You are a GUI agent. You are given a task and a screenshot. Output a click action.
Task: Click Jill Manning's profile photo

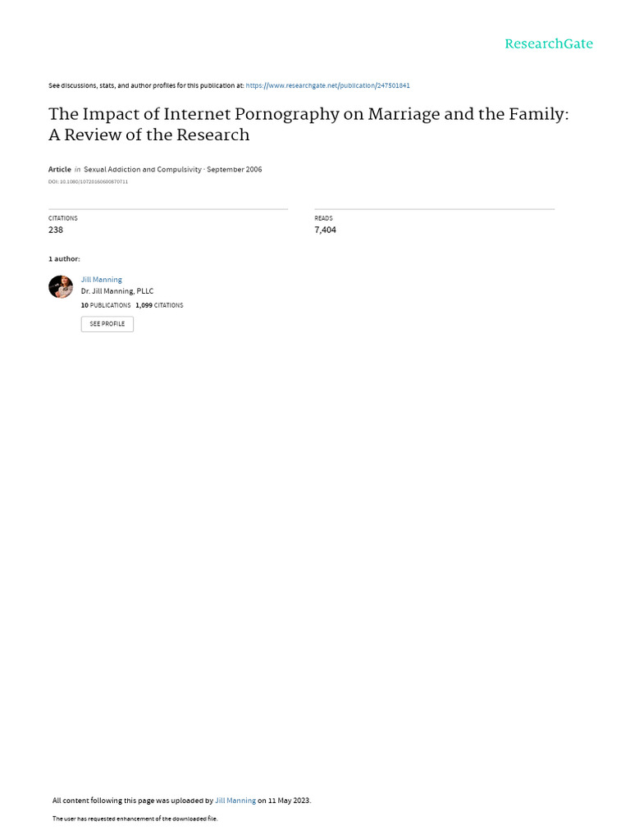pos(61,286)
